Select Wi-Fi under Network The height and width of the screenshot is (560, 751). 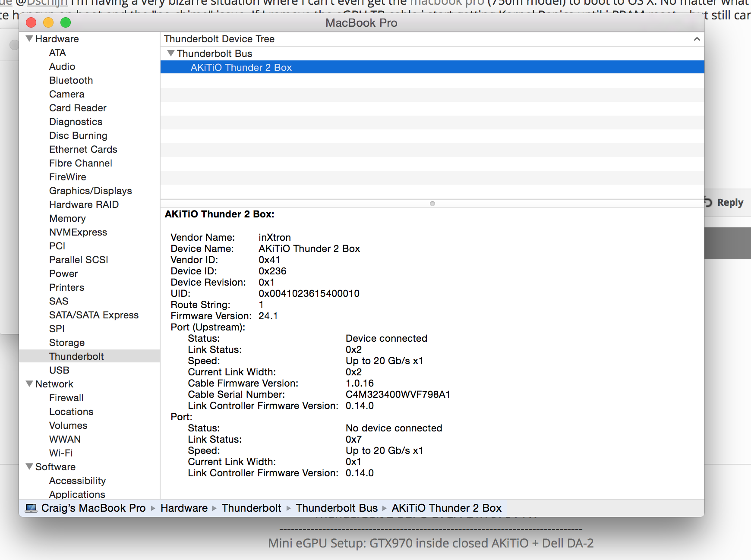61,453
